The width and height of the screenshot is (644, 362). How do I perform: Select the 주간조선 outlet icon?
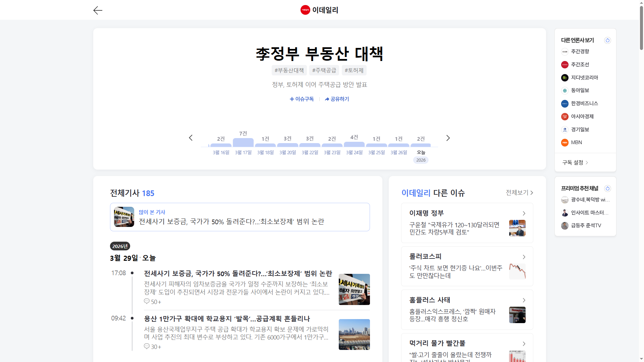click(x=565, y=64)
